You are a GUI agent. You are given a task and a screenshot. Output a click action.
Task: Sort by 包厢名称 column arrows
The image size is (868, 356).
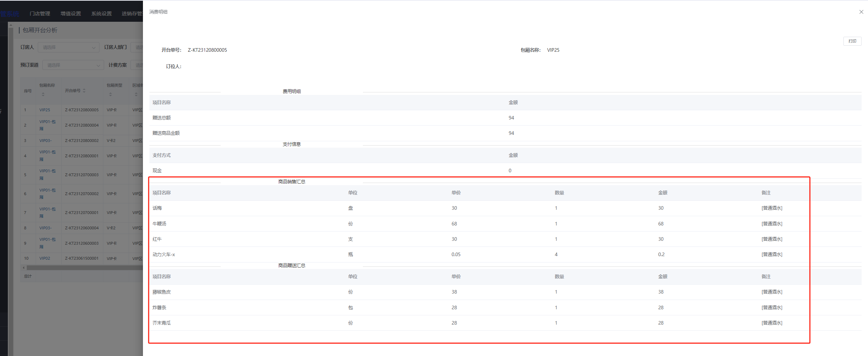(43, 95)
